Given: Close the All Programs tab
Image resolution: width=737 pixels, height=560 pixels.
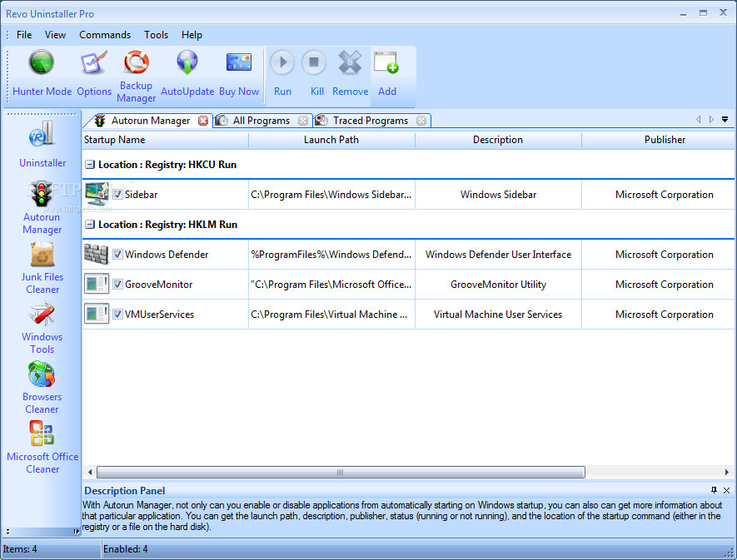Looking at the screenshot, I should point(303,121).
